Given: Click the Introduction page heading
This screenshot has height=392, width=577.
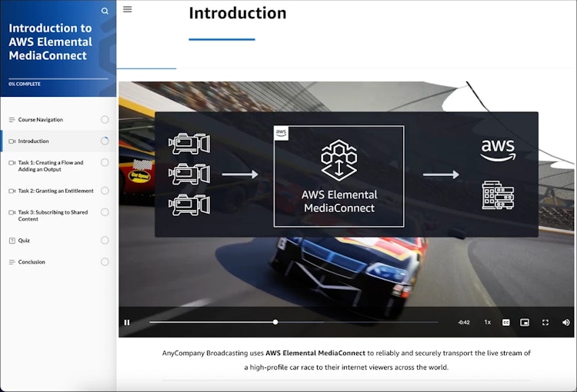Looking at the screenshot, I should point(238,13).
